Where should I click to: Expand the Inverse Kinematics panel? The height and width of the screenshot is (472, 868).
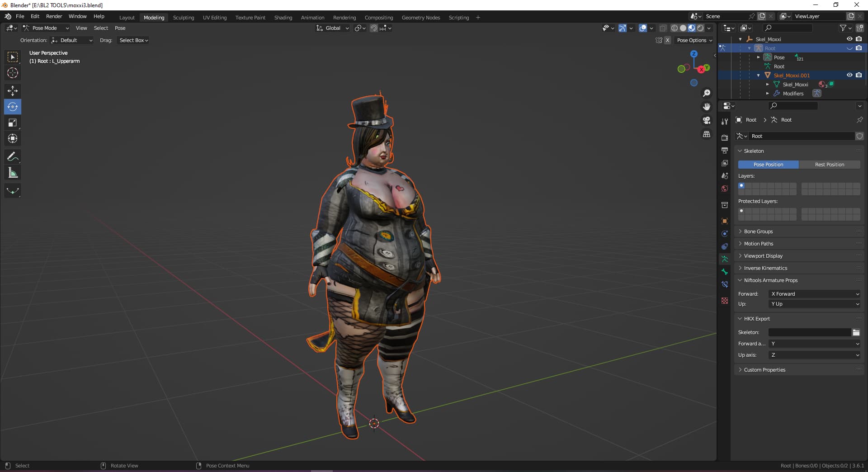point(765,268)
